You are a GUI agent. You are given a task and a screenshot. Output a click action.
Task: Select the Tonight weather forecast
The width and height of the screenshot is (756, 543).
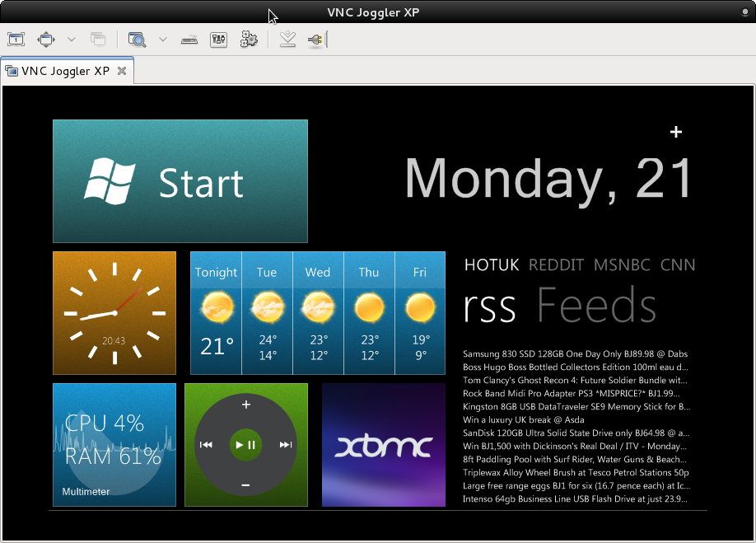click(x=216, y=313)
